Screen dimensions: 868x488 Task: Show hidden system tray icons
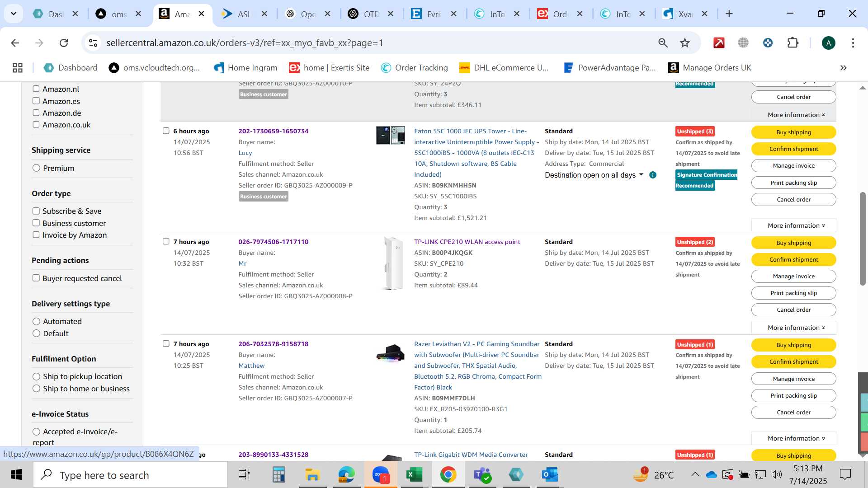pyautogui.click(x=695, y=474)
